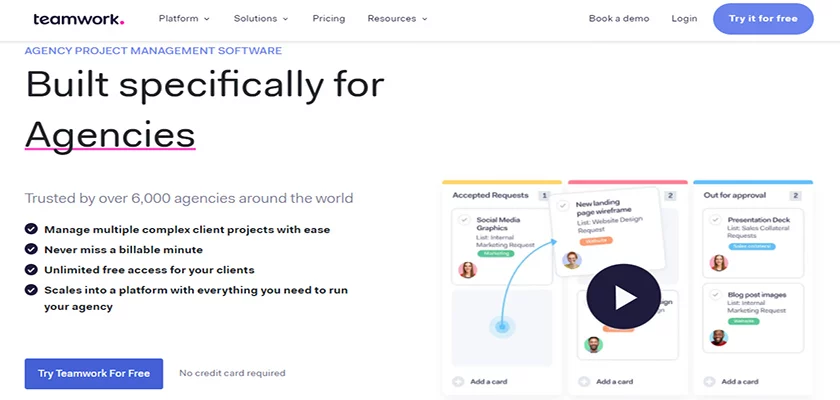Open the Blog post images card

753,318
